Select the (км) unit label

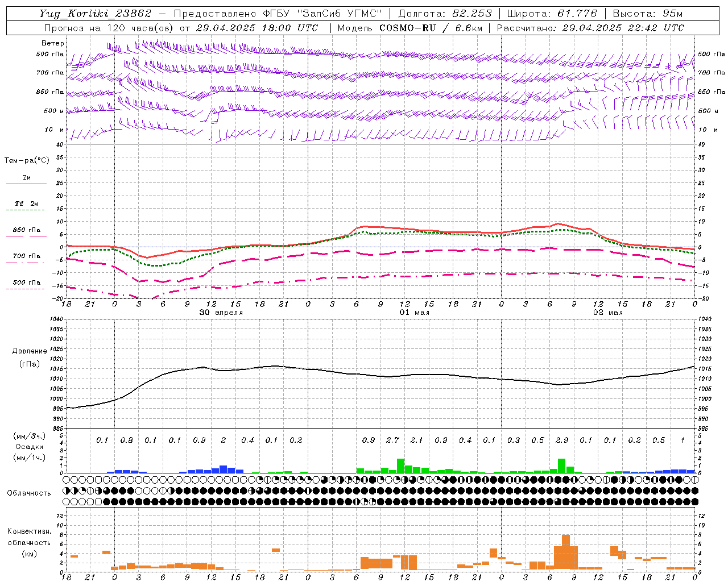tap(30, 554)
